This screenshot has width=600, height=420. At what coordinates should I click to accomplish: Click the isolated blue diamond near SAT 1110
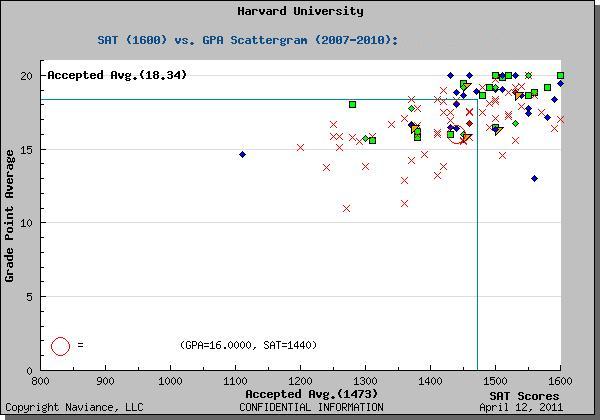[x=242, y=155]
